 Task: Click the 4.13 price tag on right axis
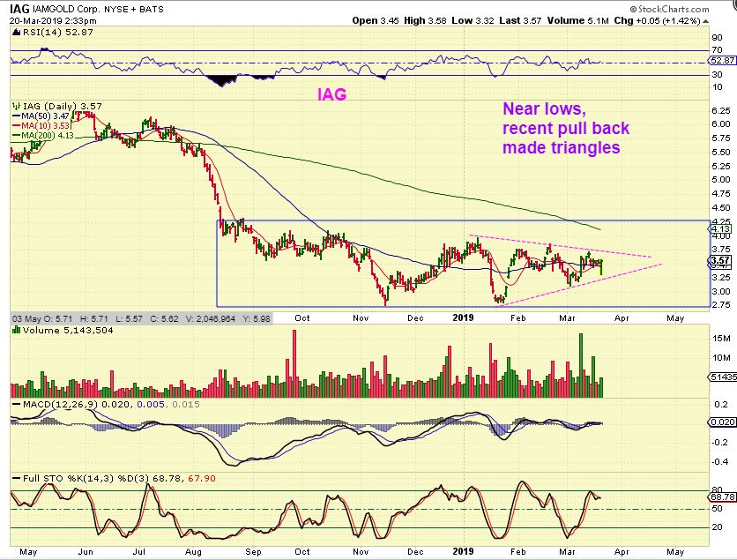720,229
